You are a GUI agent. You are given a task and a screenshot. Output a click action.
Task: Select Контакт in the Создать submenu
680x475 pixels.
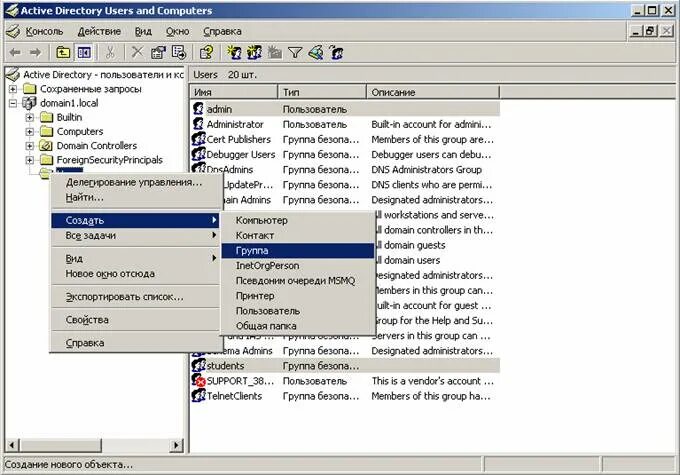tap(298, 236)
